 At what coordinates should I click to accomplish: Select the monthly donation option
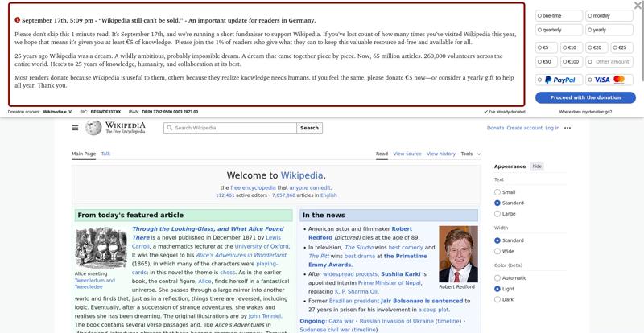click(x=609, y=15)
